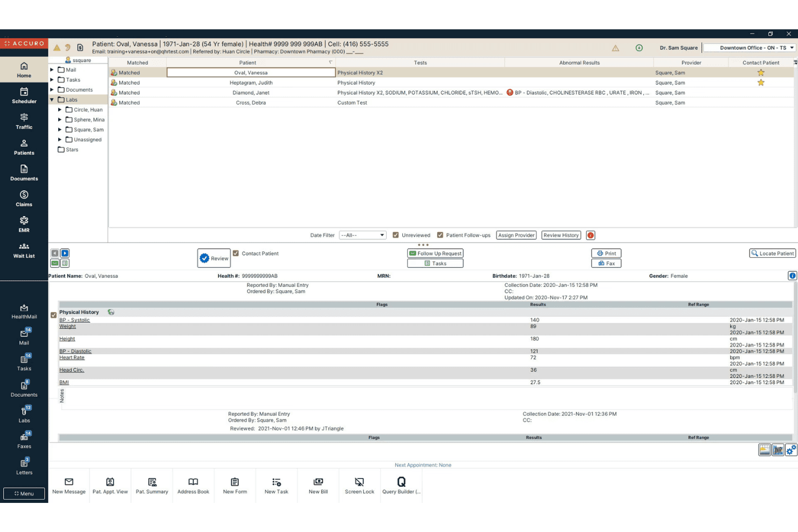The height and width of the screenshot is (532, 798).
Task: Expand the Circle, Huan folder
Action: click(x=60, y=109)
